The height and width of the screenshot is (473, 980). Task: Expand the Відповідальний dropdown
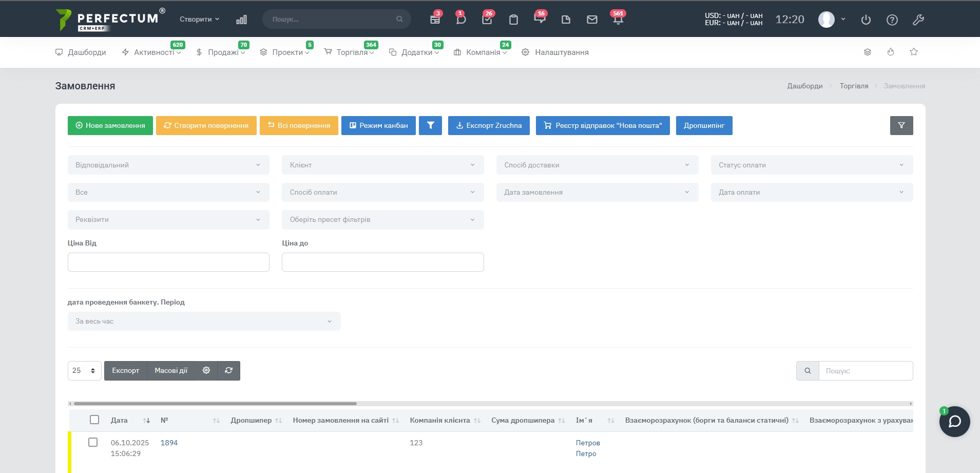[x=168, y=165]
